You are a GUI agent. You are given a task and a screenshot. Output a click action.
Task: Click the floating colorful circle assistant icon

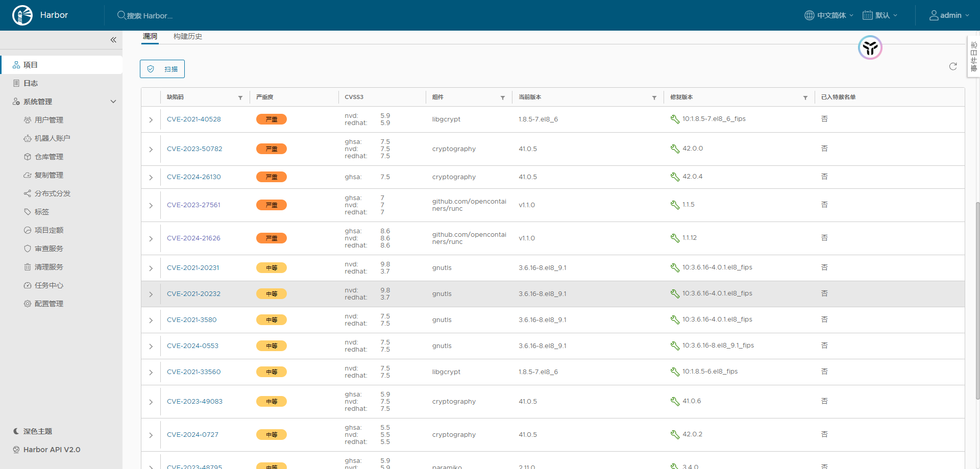point(870,48)
